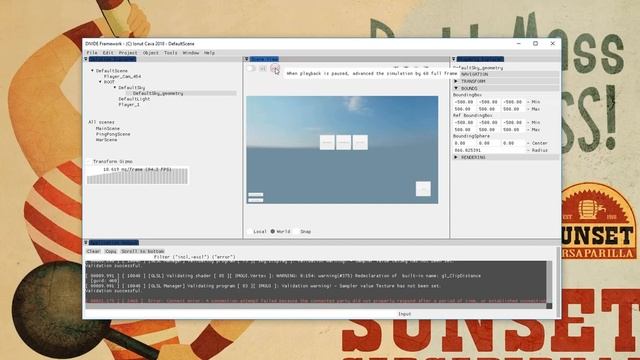The width and height of the screenshot is (640, 360).
Task: Click the white square in viewport corner
Action: click(423, 189)
